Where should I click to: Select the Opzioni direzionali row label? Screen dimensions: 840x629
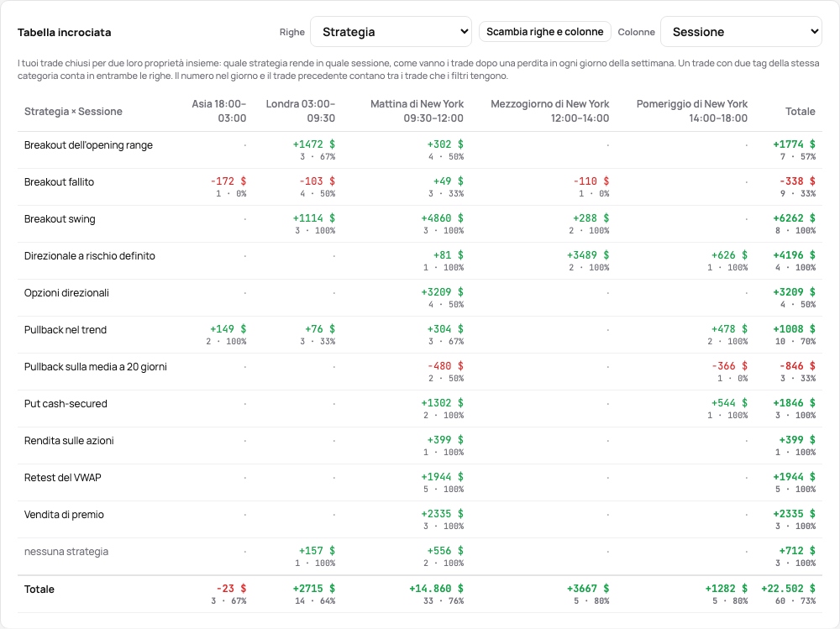click(66, 293)
